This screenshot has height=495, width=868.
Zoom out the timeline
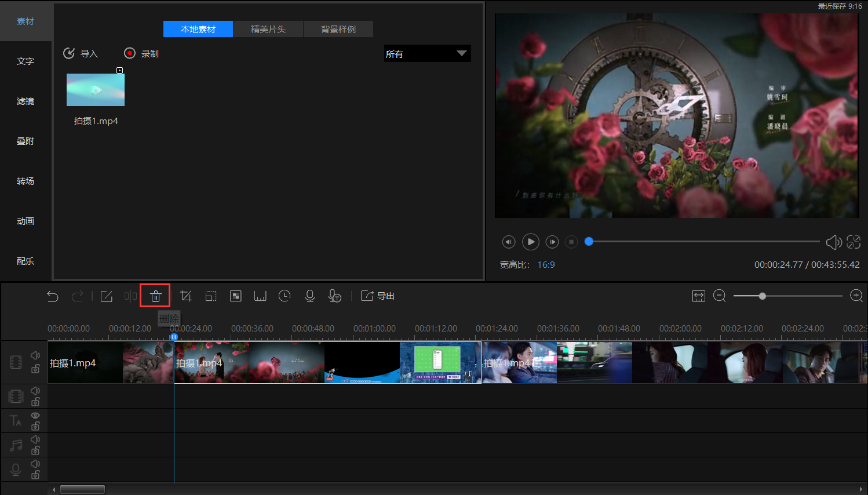pos(720,296)
